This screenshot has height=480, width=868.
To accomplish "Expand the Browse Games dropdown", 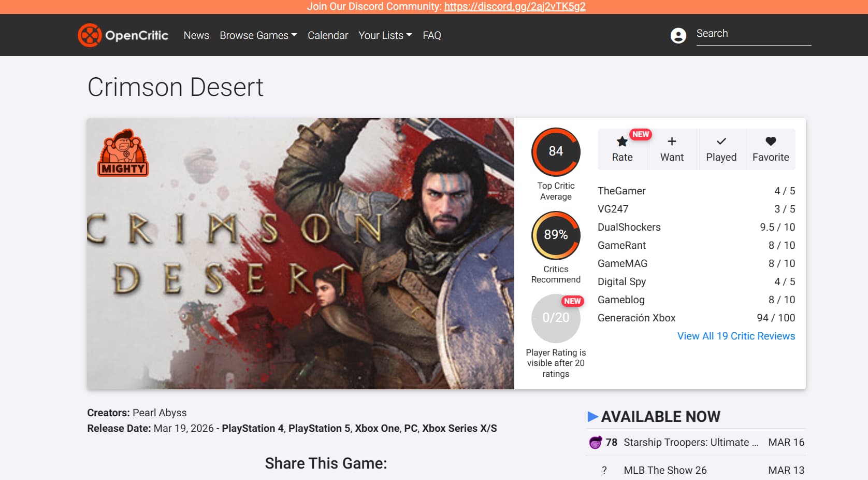I will point(258,35).
